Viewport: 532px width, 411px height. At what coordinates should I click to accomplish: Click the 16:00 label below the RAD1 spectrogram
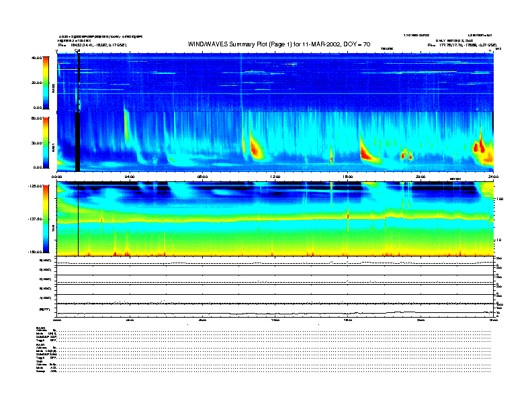point(348,177)
